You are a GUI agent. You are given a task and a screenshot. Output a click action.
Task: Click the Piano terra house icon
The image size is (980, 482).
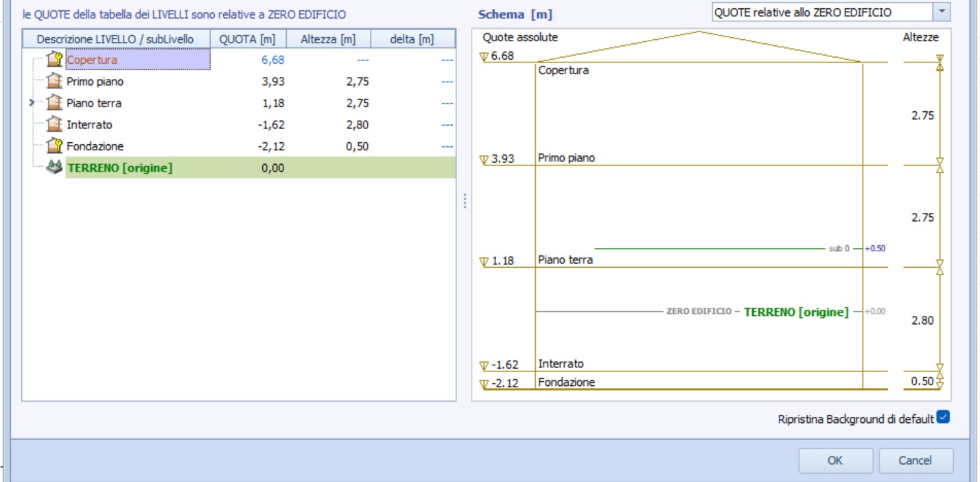54,104
